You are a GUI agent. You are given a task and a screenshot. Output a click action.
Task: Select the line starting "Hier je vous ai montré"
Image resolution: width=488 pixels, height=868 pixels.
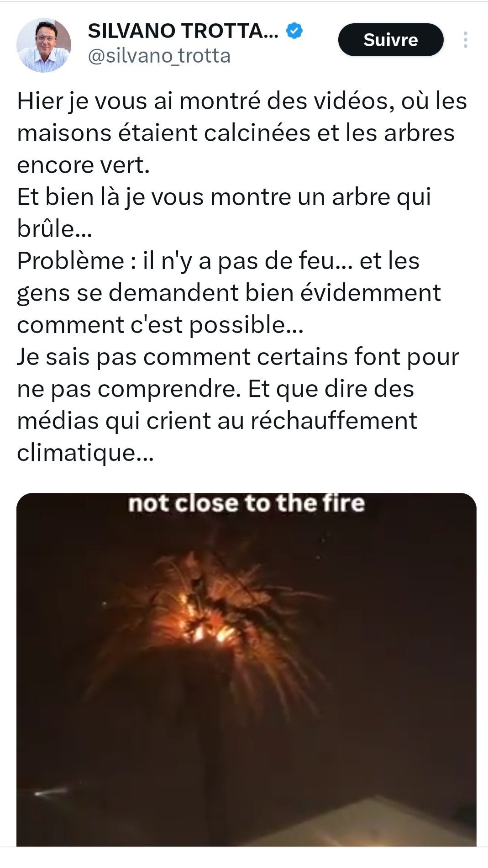pos(242,101)
